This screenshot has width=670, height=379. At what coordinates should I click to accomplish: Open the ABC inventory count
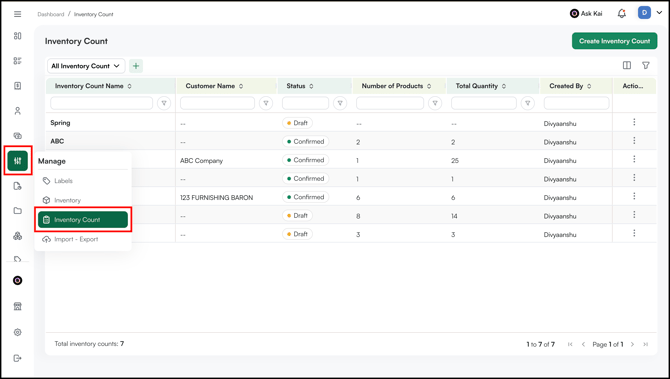(x=57, y=141)
